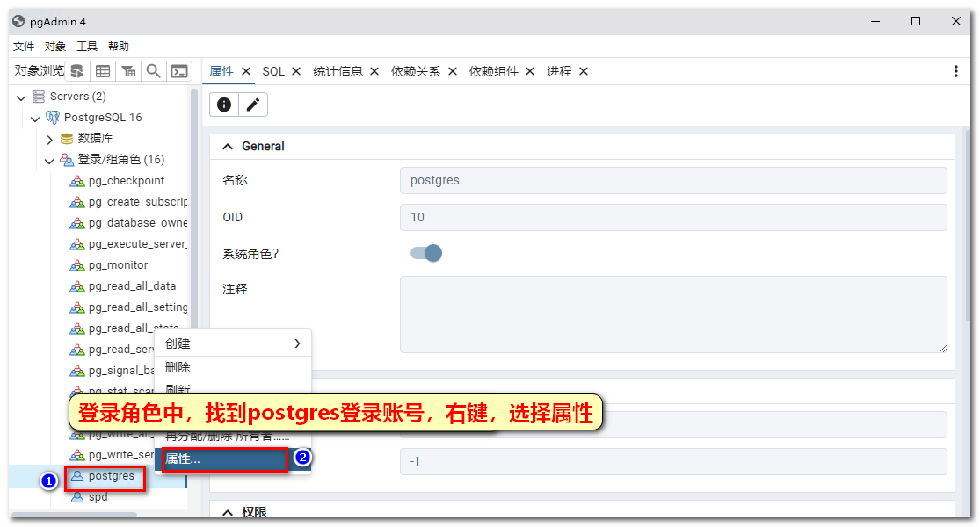Click the View Data table icon
This screenshot has height=527, width=980.
point(103,71)
